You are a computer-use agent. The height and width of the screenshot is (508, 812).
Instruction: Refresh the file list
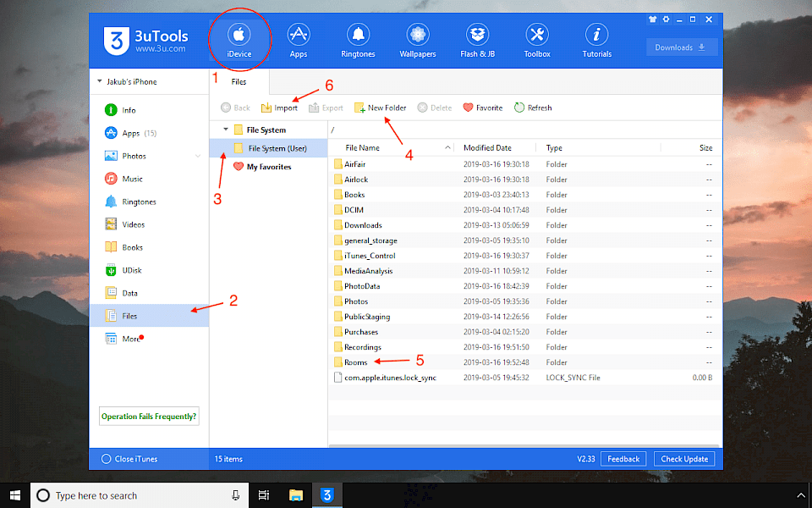(x=533, y=108)
